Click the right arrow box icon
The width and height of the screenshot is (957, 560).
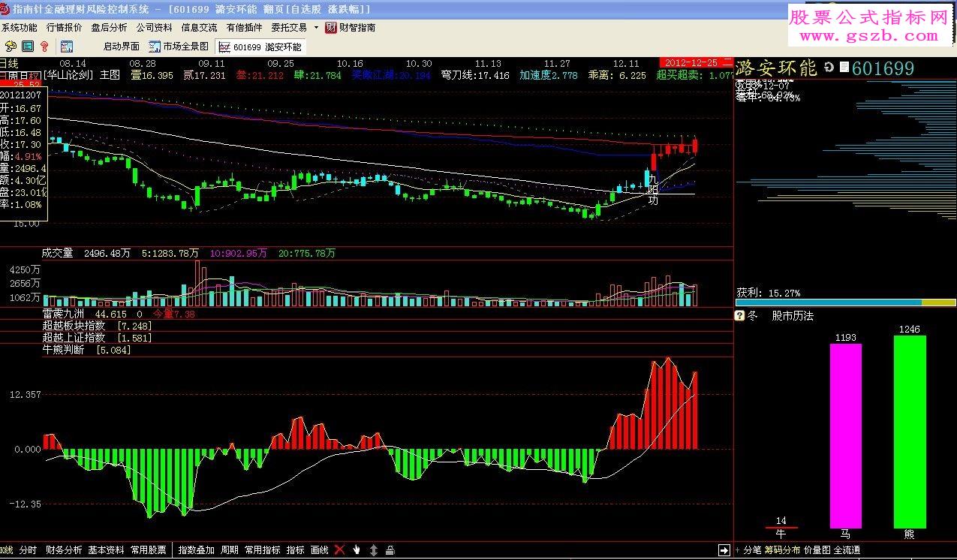pyautogui.click(x=724, y=550)
